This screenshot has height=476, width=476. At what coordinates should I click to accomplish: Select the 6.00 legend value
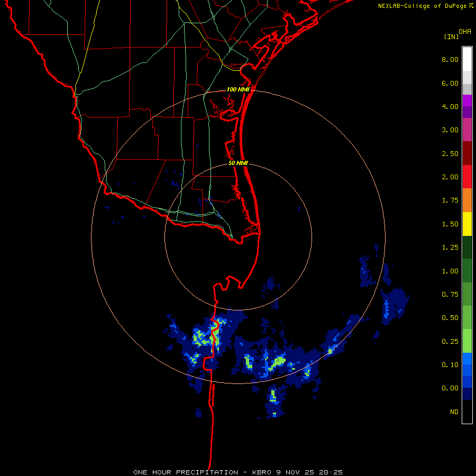coord(450,83)
